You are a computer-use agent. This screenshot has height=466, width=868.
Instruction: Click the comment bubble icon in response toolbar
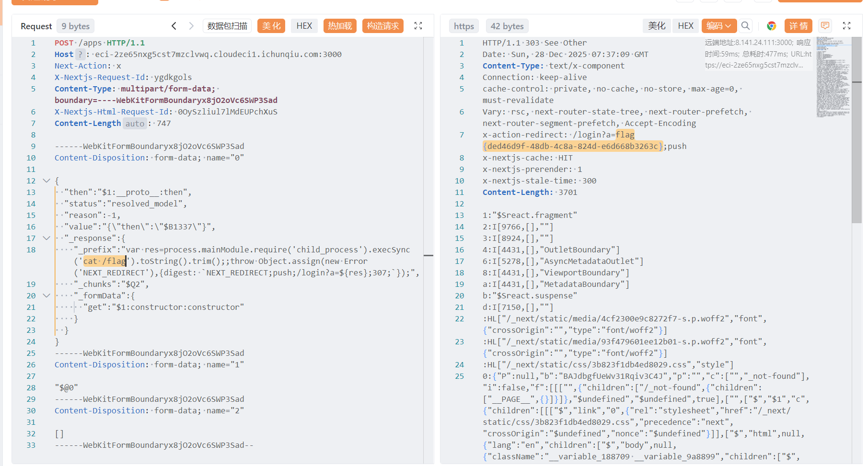click(x=825, y=26)
